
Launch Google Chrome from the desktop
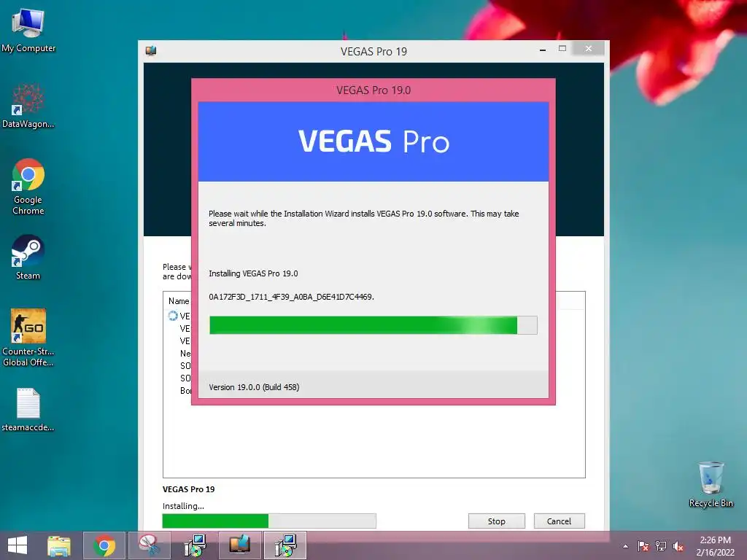[x=28, y=187]
